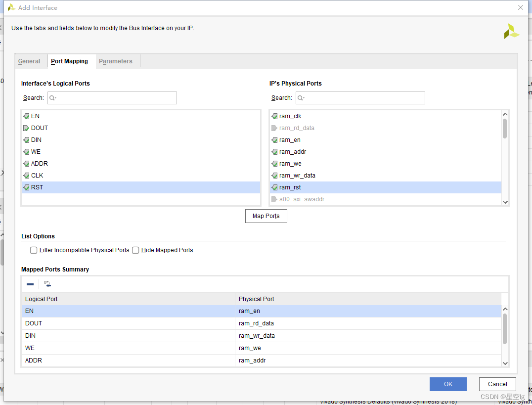
Task: Click the Physical Port column header
Action: tap(368, 299)
